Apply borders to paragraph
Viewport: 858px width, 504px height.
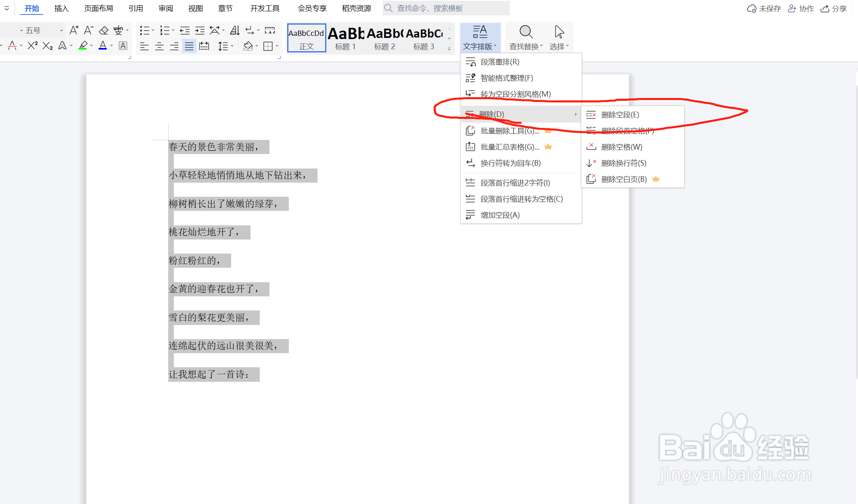pos(268,46)
